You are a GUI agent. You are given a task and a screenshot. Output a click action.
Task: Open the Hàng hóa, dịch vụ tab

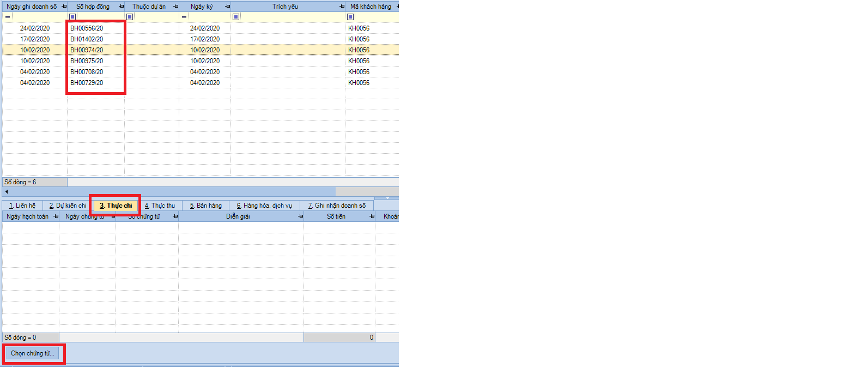tap(264, 206)
